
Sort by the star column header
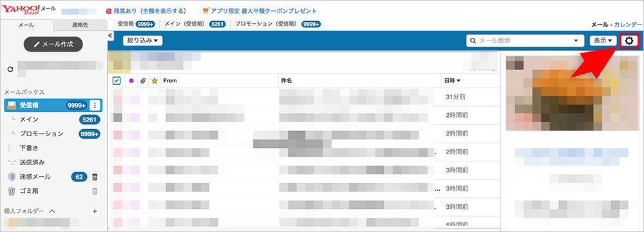tap(155, 81)
